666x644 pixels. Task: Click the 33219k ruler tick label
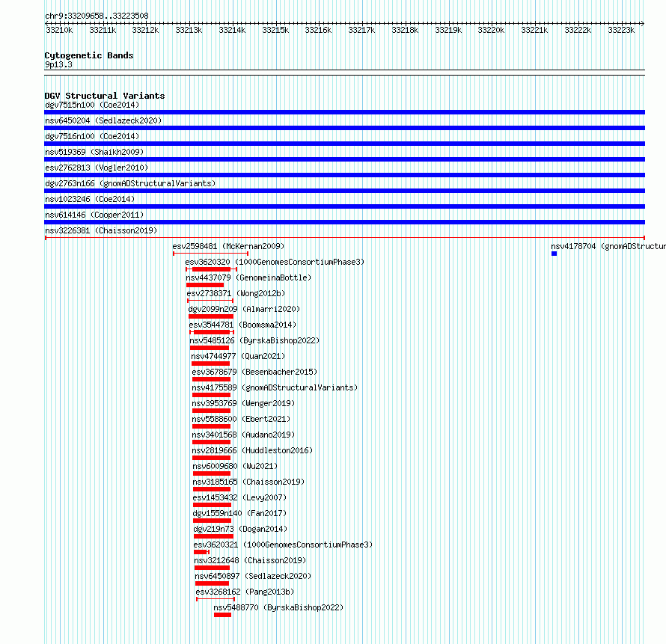tap(448, 30)
